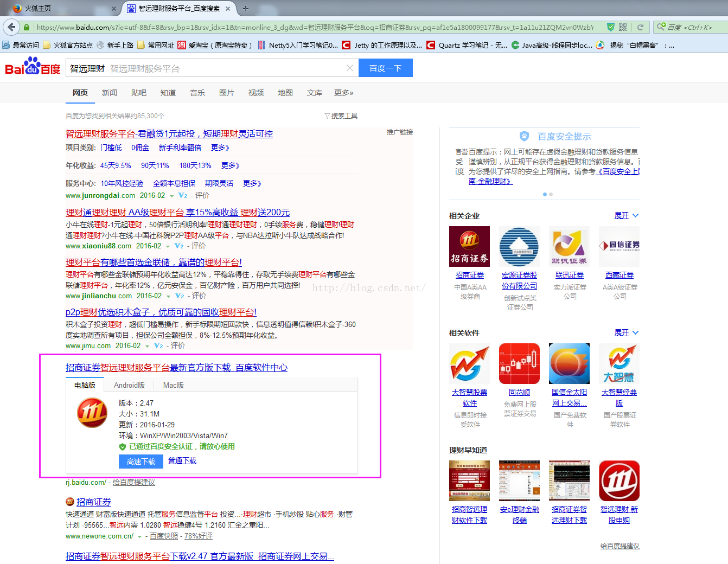
Task: Click the browser back arrow button
Action: (x=11, y=27)
